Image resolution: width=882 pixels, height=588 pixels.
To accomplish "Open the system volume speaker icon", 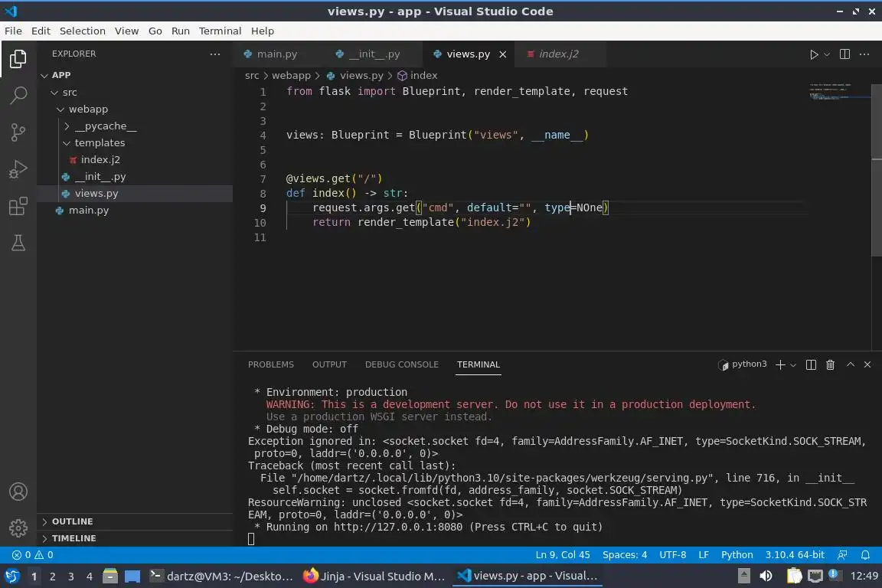I will pyautogui.click(x=766, y=577).
